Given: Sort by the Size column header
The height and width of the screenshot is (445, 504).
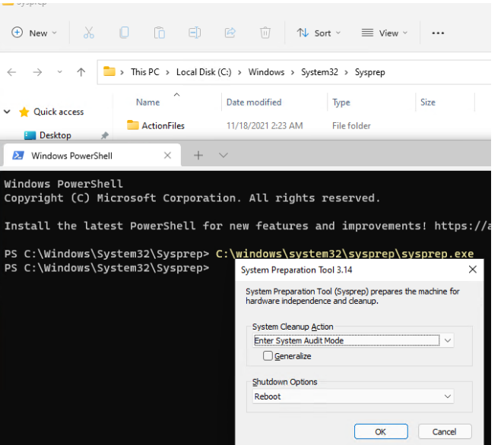Looking at the screenshot, I should pyautogui.click(x=428, y=102).
